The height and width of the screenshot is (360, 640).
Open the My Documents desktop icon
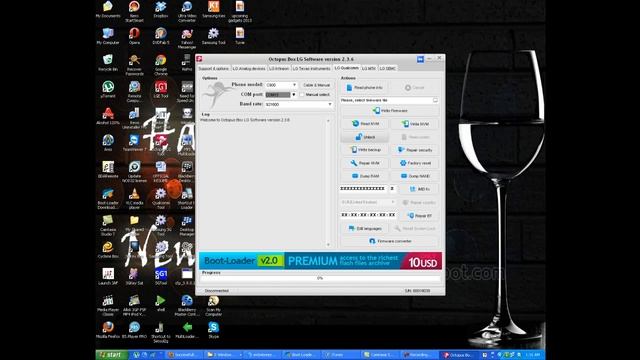pos(108,10)
